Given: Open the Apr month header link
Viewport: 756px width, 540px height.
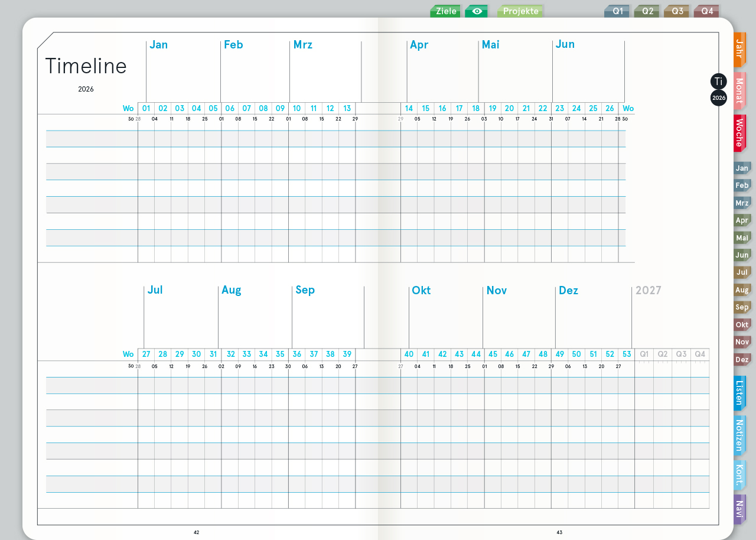Looking at the screenshot, I should click(419, 45).
